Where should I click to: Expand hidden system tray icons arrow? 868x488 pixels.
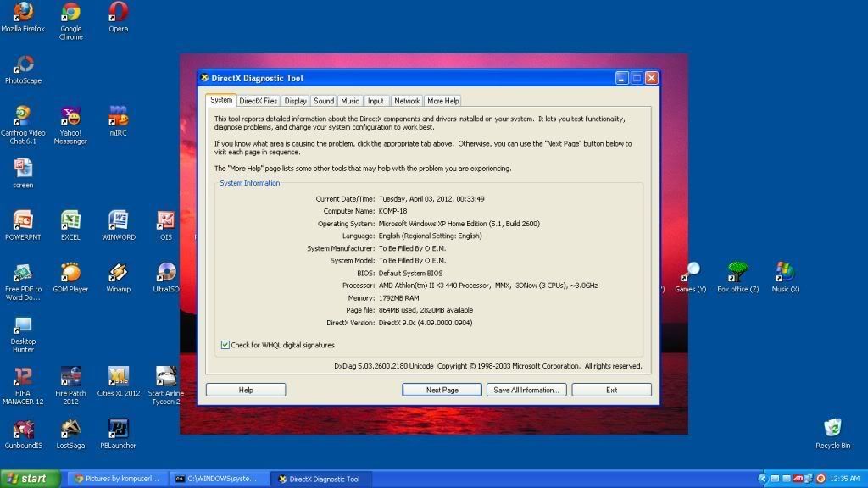click(x=763, y=479)
